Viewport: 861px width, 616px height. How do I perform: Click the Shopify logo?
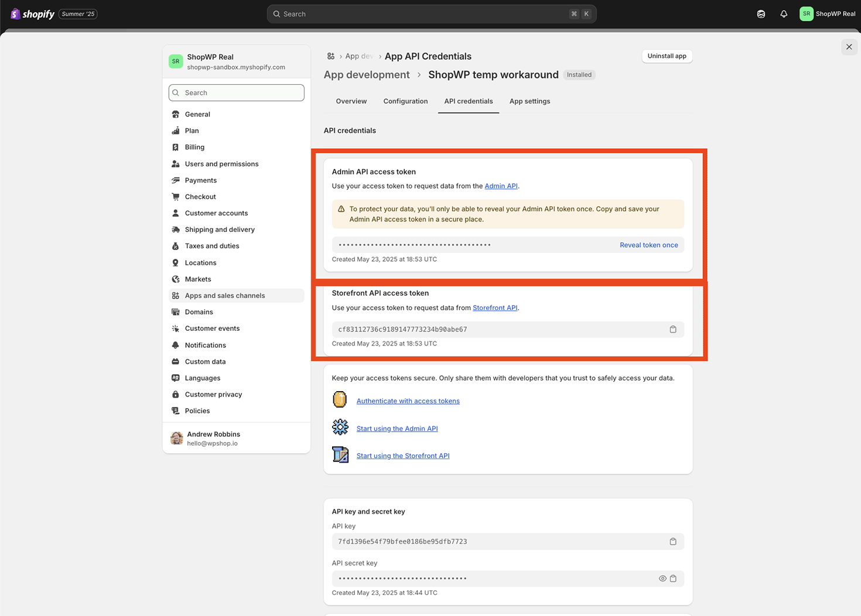click(x=33, y=14)
